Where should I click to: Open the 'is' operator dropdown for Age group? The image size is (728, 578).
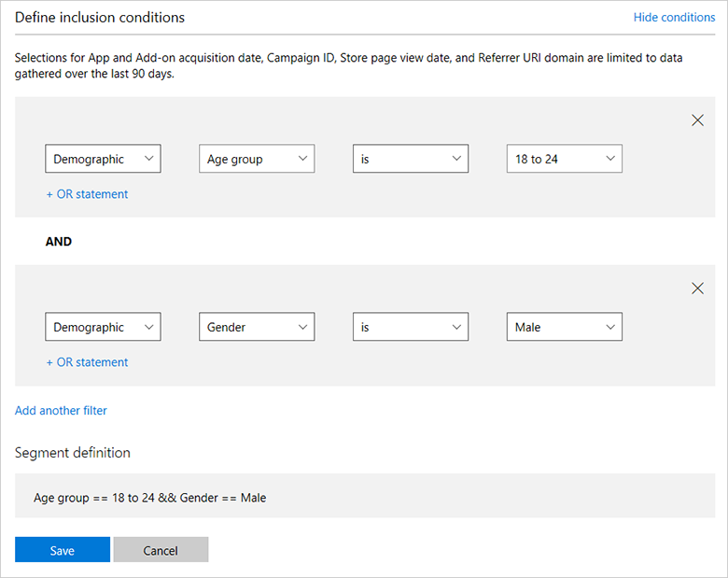pyautogui.click(x=411, y=159)
